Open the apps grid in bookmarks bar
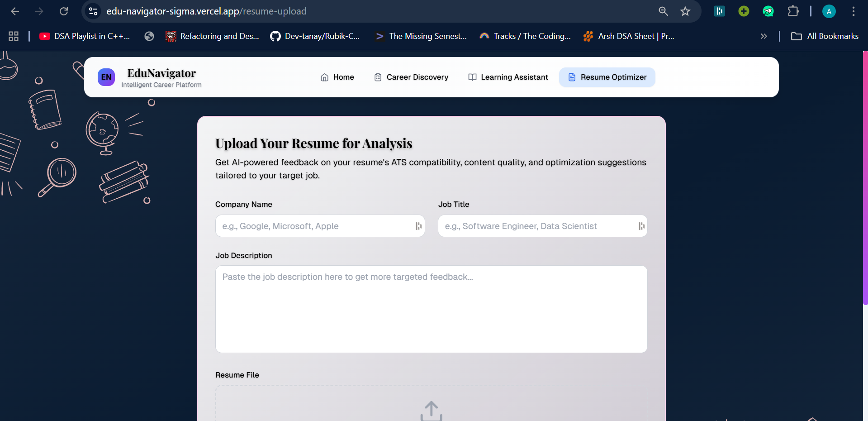The height and width of the screenshot is (421, 868). 14,36
